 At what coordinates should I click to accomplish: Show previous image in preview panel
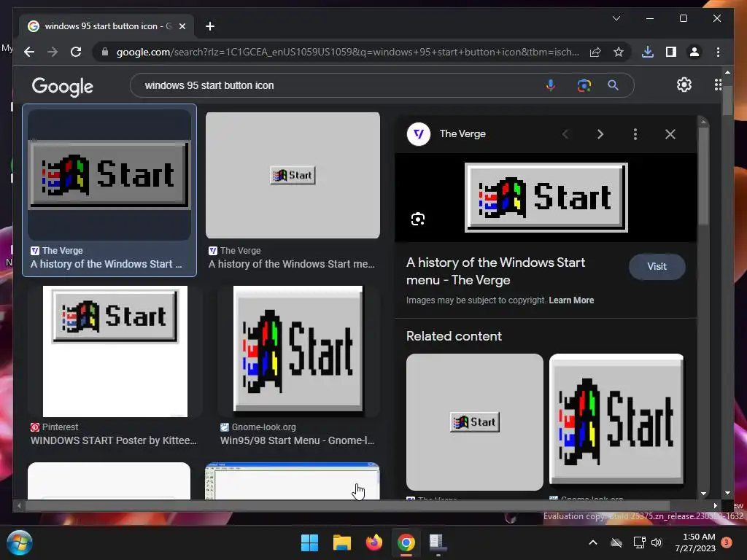[x=565, y=134]
